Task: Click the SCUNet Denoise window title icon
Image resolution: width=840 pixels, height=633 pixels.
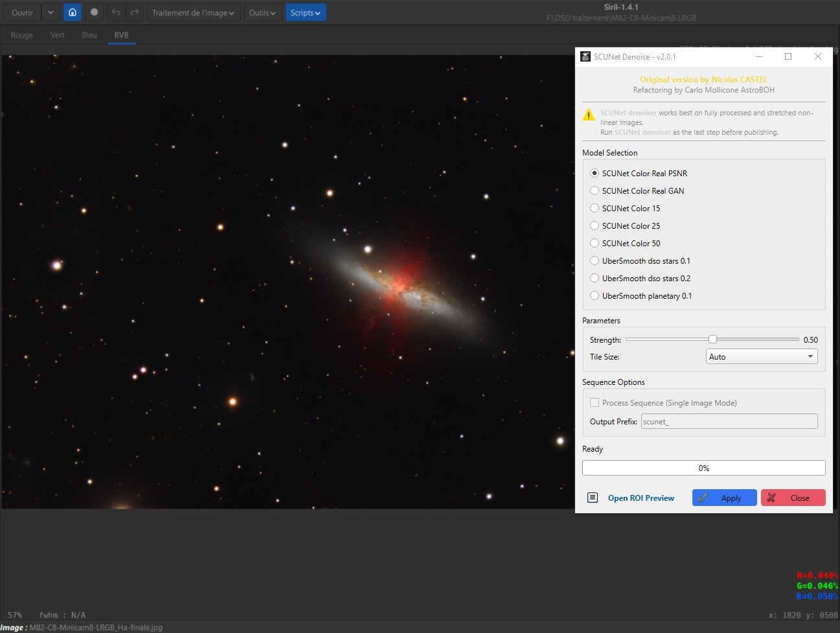Action: pyautogui.click(x=585, y=57)
